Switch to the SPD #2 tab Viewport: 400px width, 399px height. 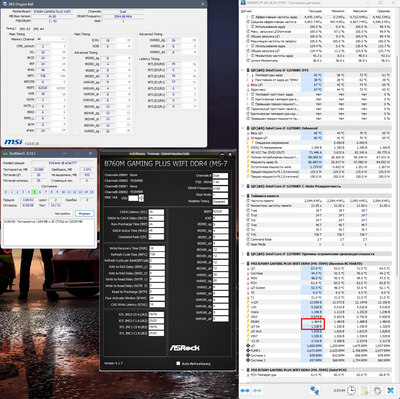[x=25, y=29]
